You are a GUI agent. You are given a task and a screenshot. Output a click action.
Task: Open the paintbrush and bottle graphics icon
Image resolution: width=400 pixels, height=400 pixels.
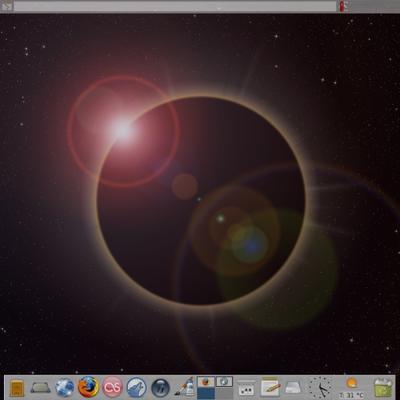(185, 387)
